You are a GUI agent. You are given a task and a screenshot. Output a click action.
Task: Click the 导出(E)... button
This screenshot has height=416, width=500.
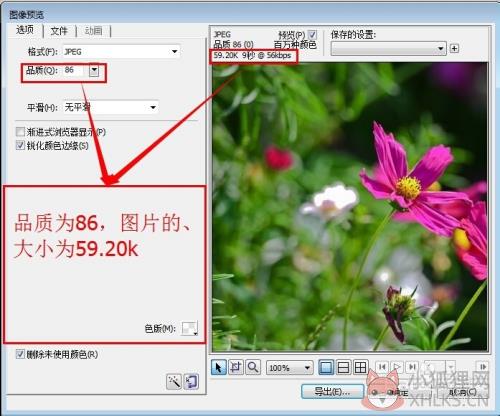(332, 391)
